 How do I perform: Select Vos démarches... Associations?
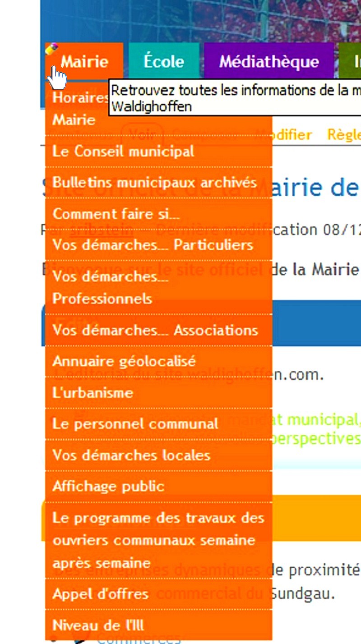(x=155, y=330)
